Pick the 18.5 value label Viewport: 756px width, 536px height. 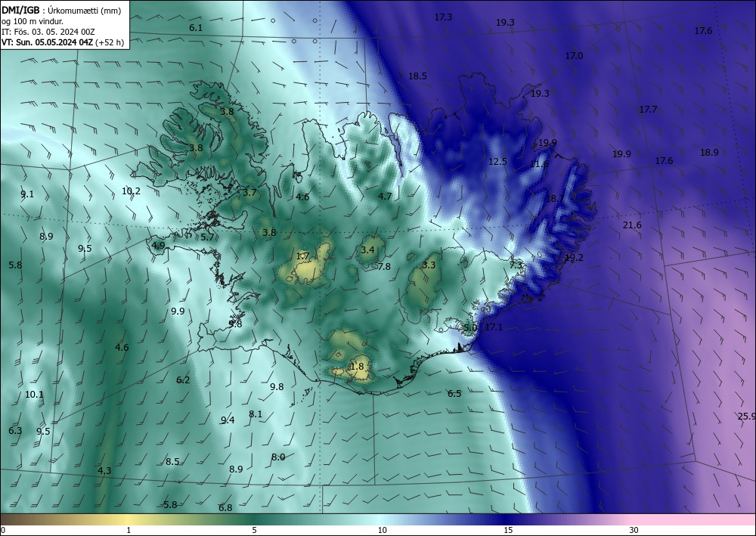(417, 76)
